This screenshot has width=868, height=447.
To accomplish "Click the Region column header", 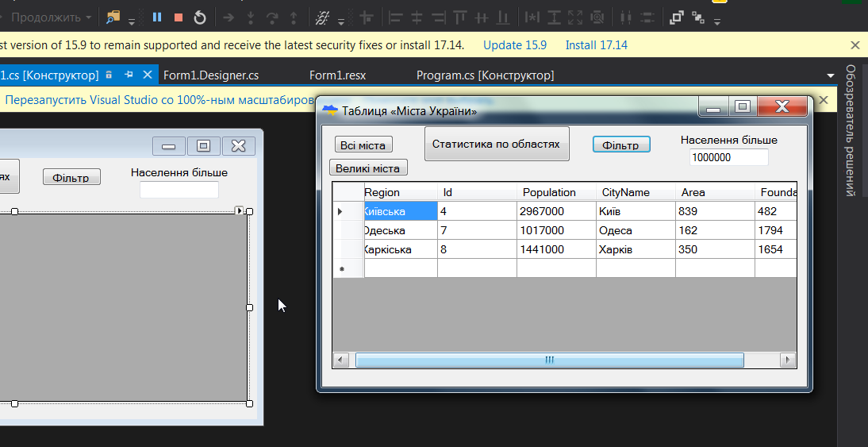I will coord(400,192).
